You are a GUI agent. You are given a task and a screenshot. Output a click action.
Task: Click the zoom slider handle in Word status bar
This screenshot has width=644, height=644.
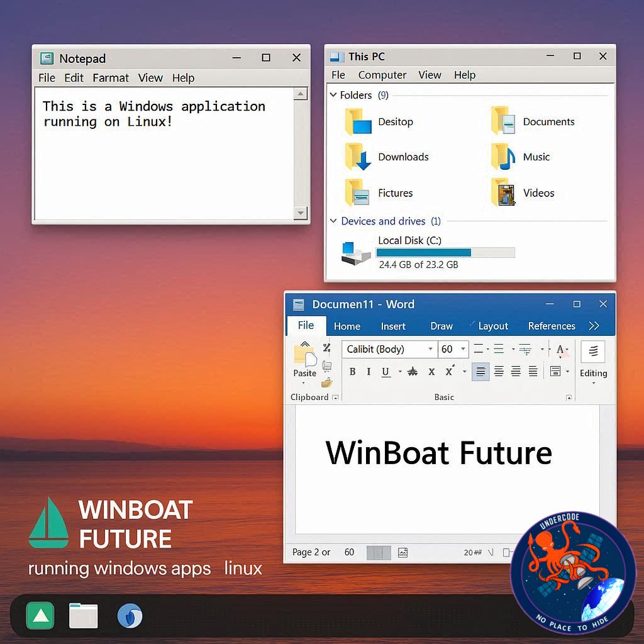pyautogui.click(x=506, y=553)
